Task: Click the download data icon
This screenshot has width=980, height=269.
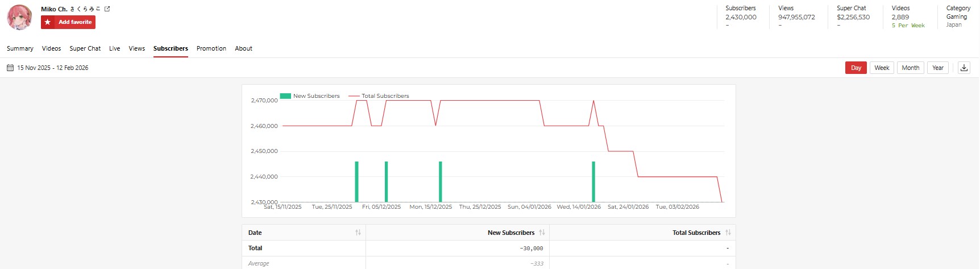Action: [964, 68]
